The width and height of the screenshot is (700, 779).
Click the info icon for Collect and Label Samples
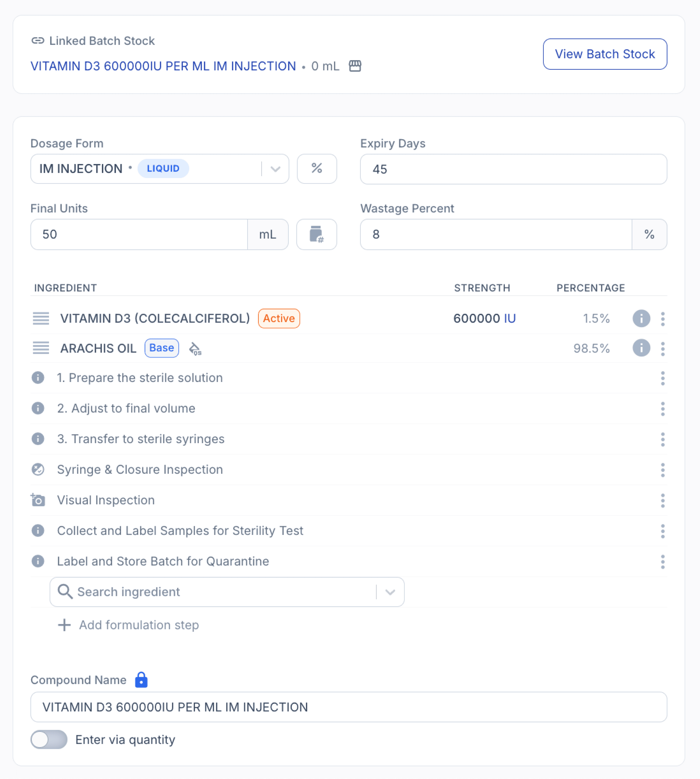pyautogui.click(x=38, y=531)
